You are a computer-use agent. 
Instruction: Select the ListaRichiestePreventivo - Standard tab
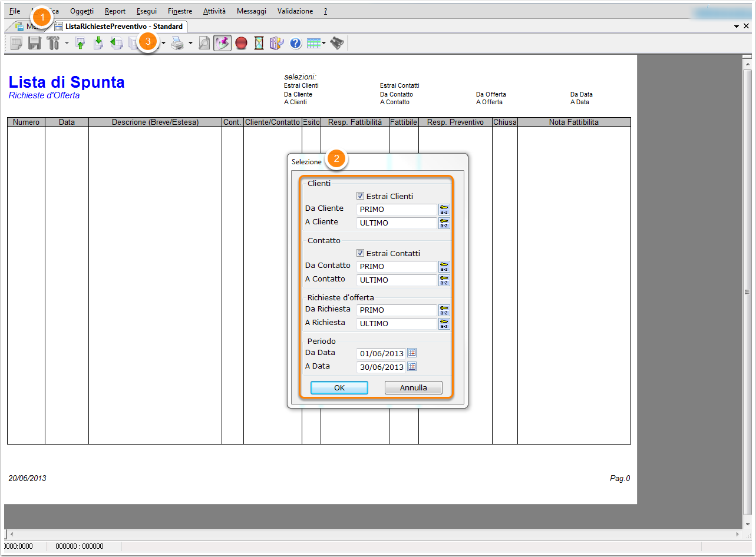tap(118, 26)
